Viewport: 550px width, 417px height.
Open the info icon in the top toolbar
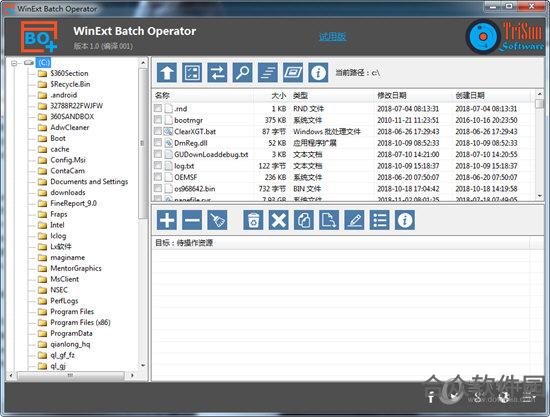[318, 73]
